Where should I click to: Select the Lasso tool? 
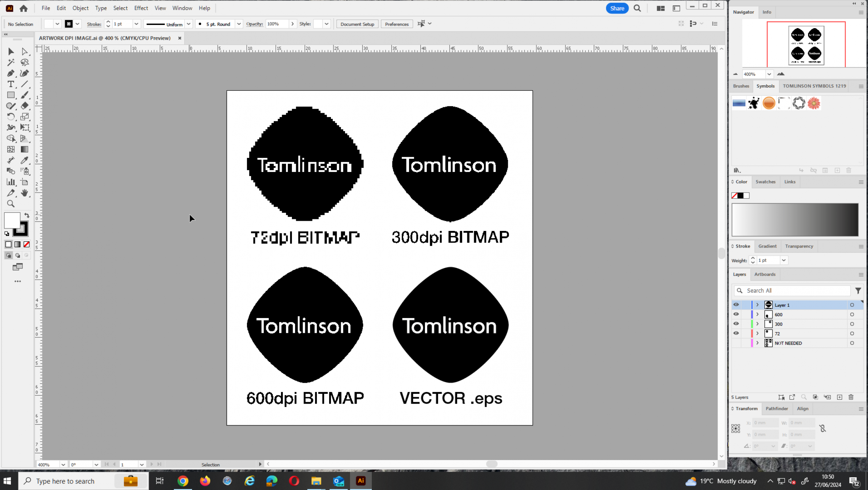coord(25,63)
